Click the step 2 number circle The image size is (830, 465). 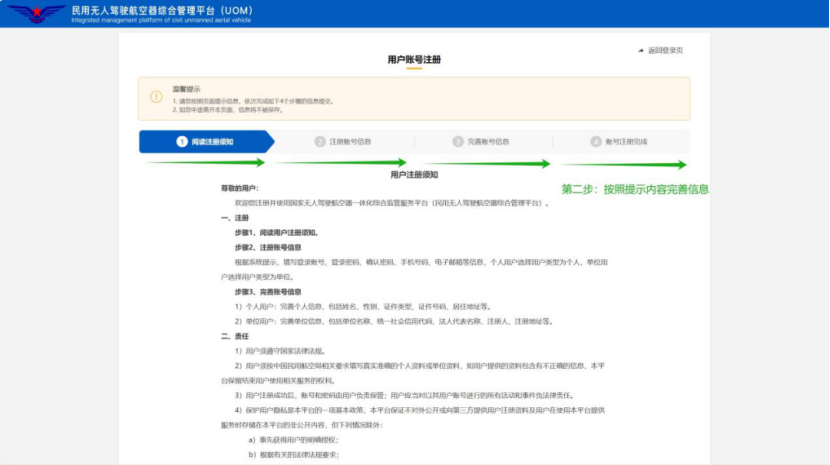(320, 142)
